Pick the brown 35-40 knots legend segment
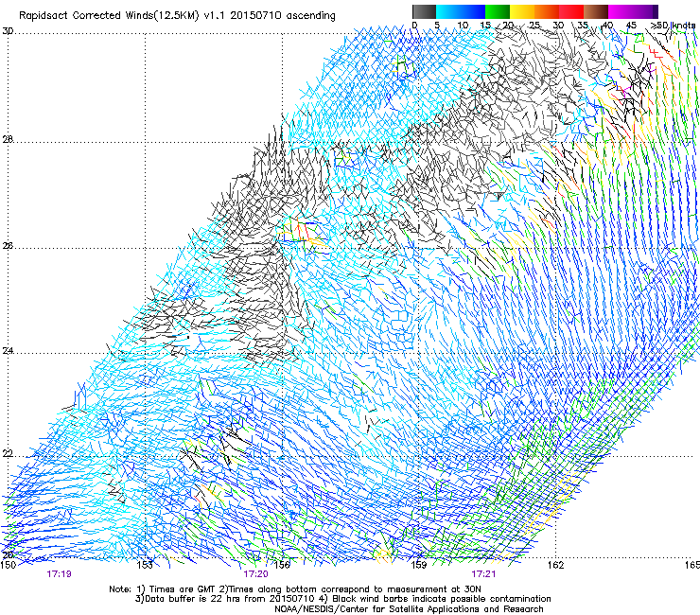700x615 pixels. coord(596,11)
